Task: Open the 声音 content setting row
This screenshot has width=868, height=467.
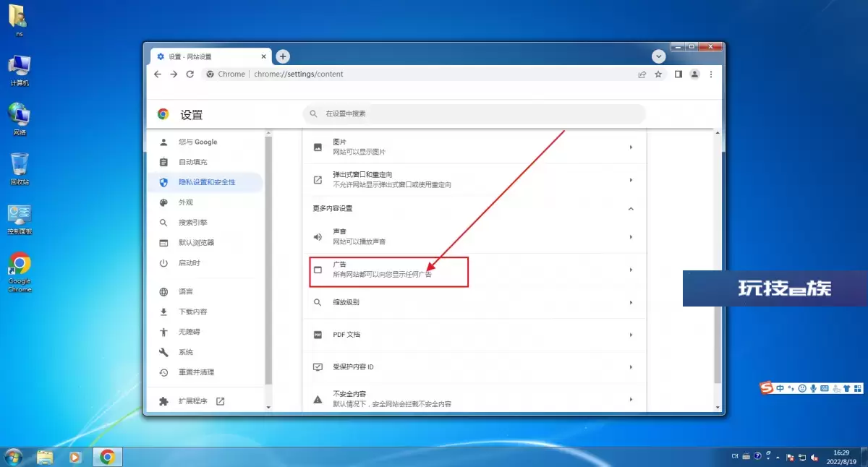Action: coord(474,236)
